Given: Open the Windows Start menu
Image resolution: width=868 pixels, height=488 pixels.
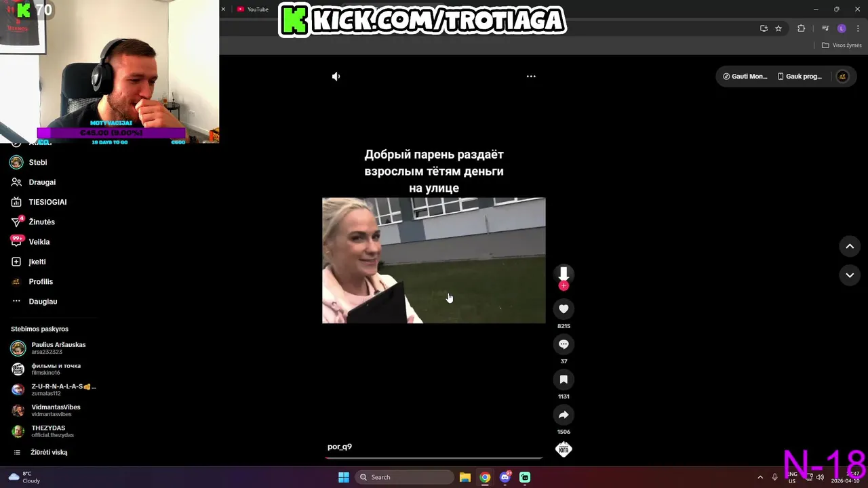Looking at the screenshot, I should click(x=344, y=477).
